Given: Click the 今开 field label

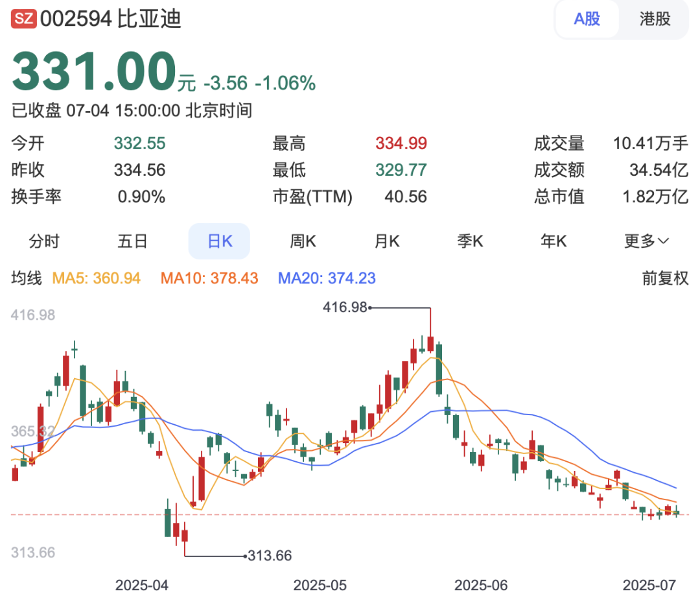Looking at the screenshot, I should (28, 143).
